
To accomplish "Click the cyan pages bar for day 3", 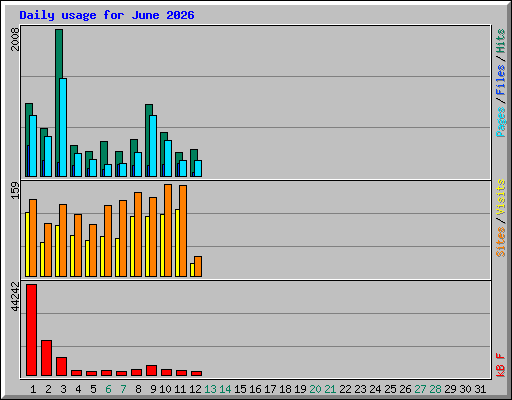I will [x=63, y=127].
